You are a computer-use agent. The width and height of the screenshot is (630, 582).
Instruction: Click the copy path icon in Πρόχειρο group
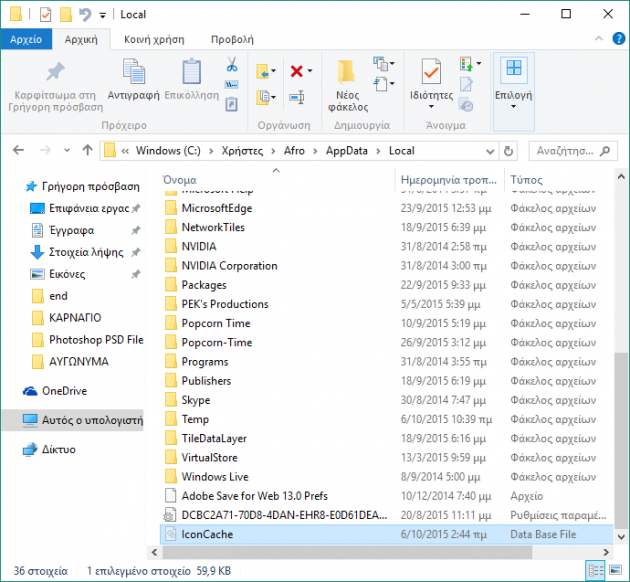click(x=231, y=85)
